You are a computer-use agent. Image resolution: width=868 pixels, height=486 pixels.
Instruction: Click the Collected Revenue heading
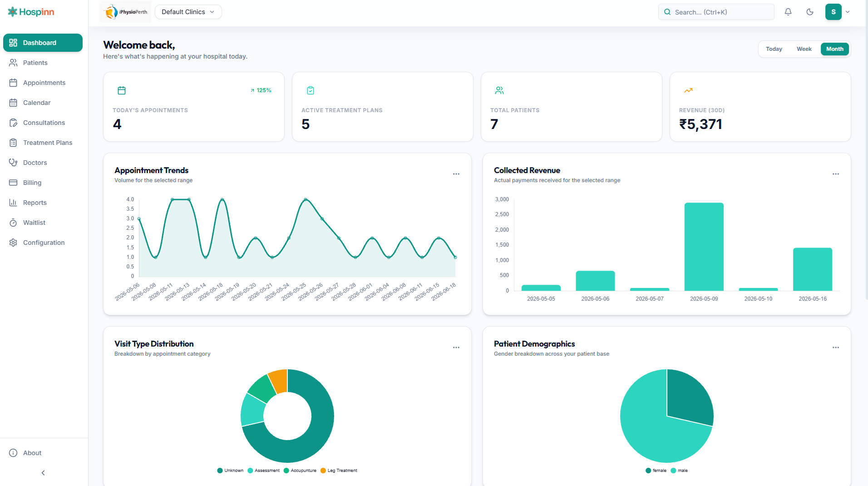pyautogui.click(x=527, y=170)
